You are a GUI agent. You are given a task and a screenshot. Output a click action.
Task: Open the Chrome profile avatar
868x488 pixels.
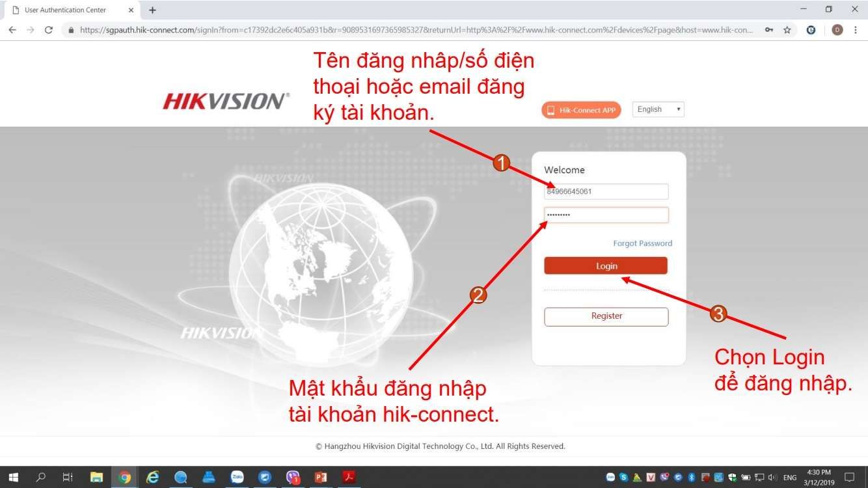(837, 30)
